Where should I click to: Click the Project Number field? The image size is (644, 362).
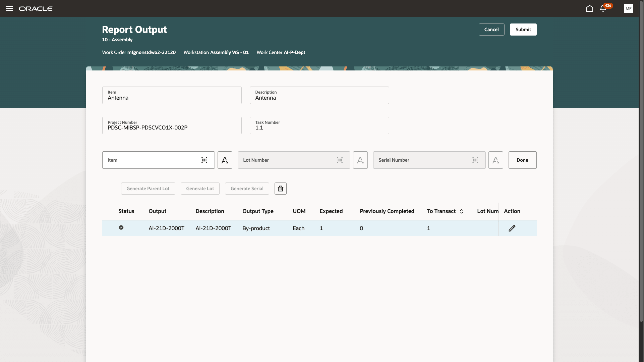click(172, 125)
